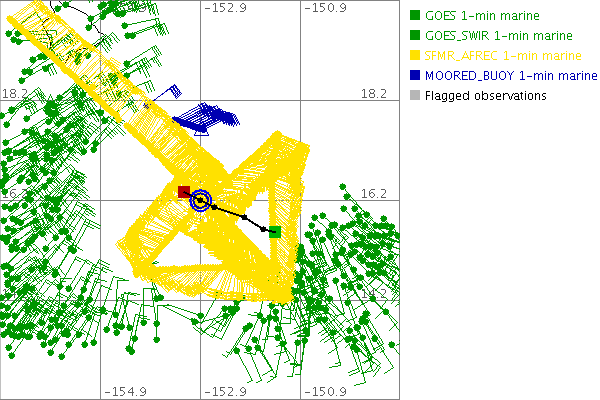
Task: Click the green GOES_SWIR legend swatch
Action: pos(415,36)
